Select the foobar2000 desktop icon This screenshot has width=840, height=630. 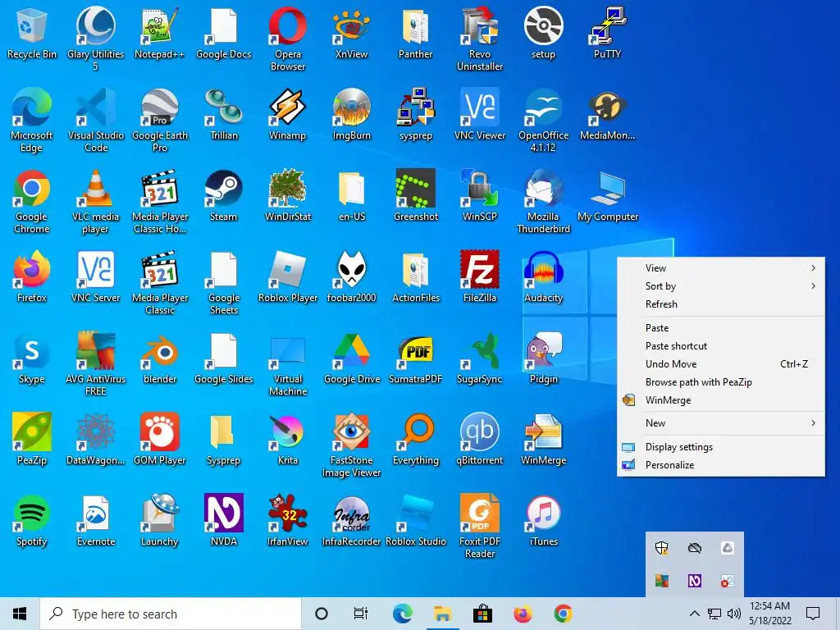(x=351, y=277)
